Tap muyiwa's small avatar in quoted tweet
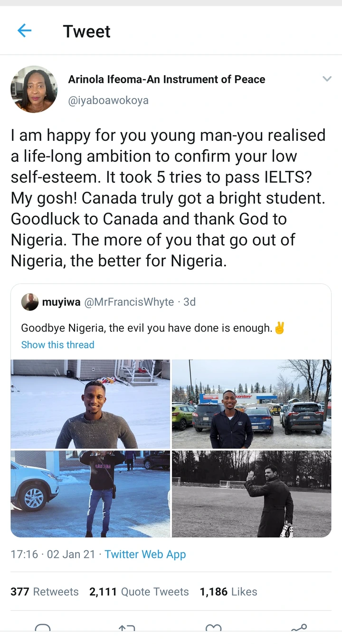 [x=30, y=302]
